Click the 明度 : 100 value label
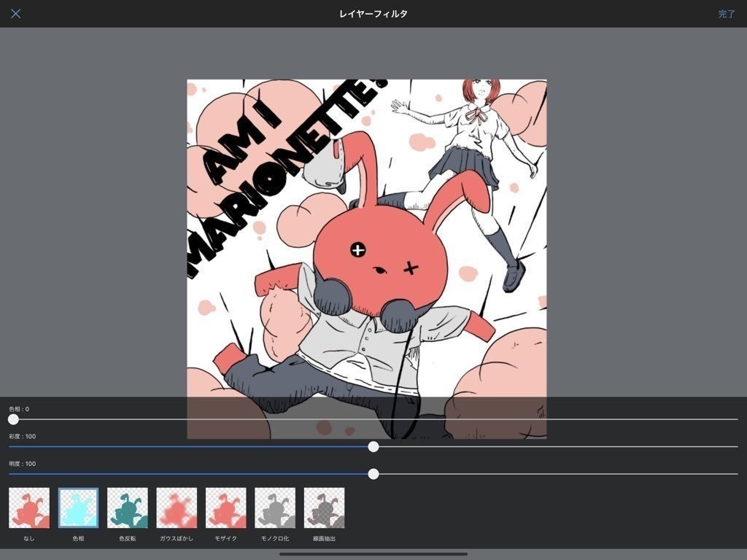747x560 pixels. pos(23,463)
